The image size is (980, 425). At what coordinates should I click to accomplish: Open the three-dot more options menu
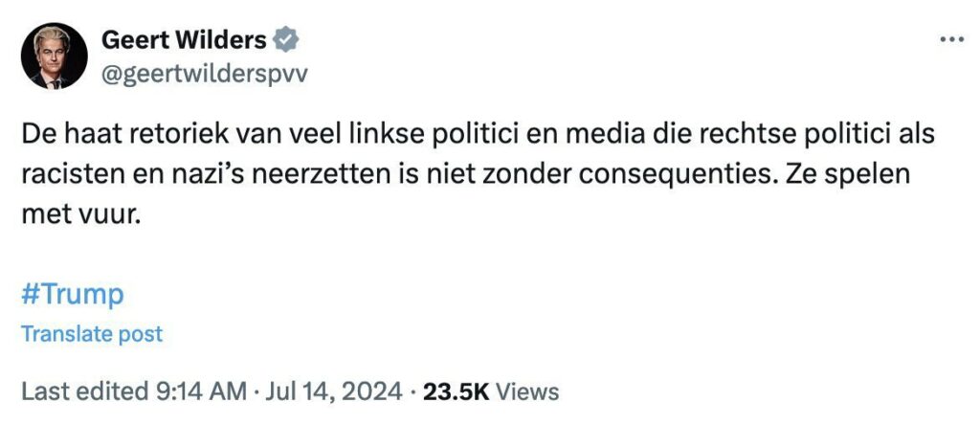pyautogui.click(x=950, y=40)
